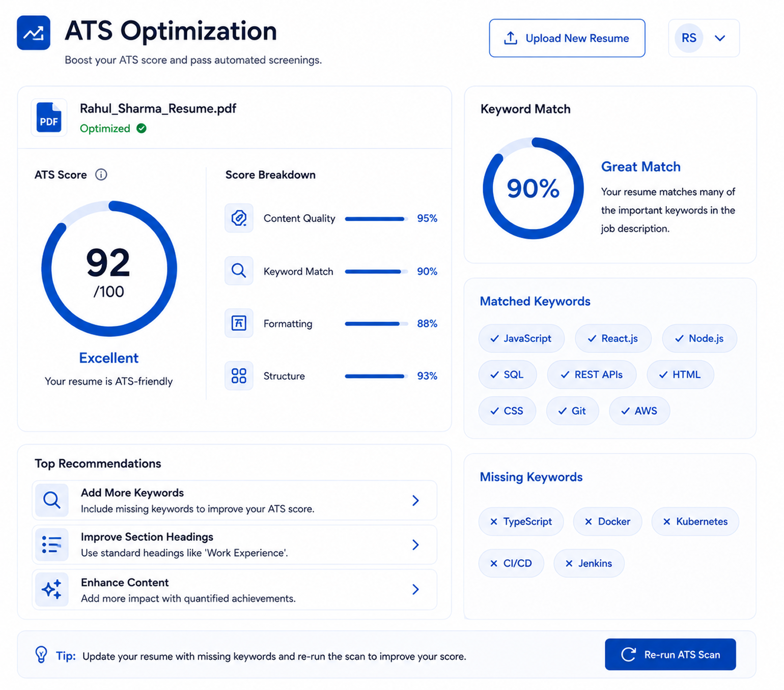The image size is (784, 690).
Task: Select the React.js matched keyword chip
Action: [x=613, y=338]
